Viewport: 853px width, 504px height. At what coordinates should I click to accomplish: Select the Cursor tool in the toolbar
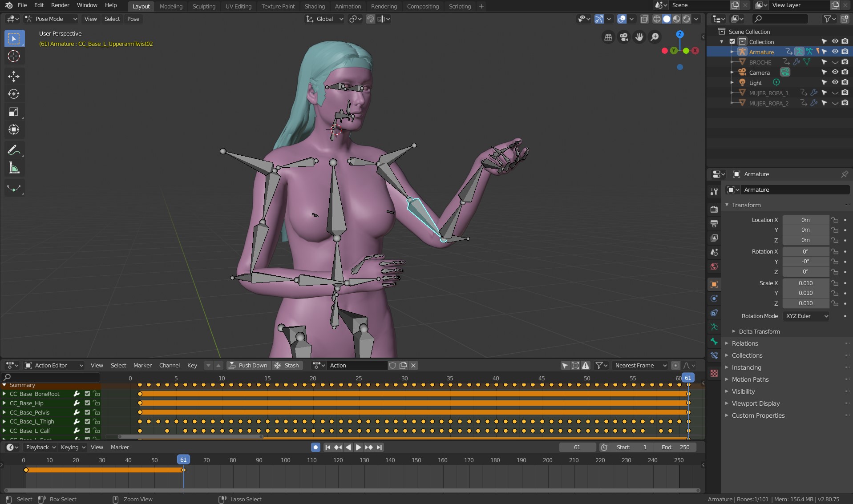tap(14, 56)
